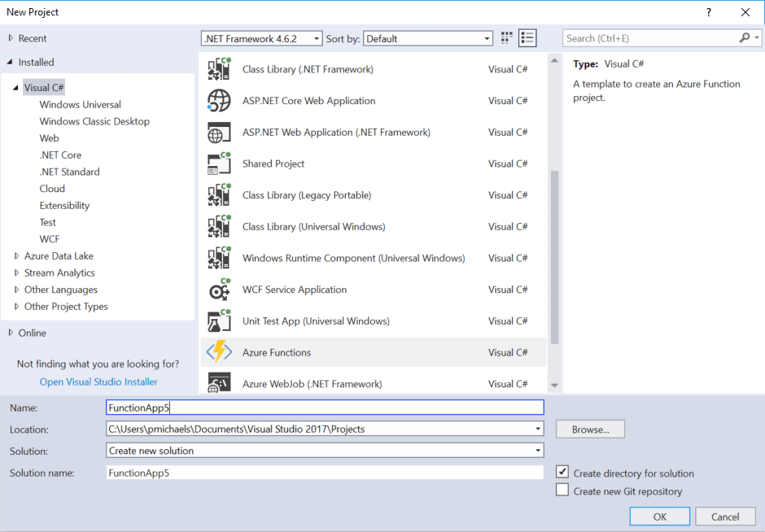Screen dimensions: 765x532
Task: Click the template list scroll down arrow
Action: click(554, 386)
